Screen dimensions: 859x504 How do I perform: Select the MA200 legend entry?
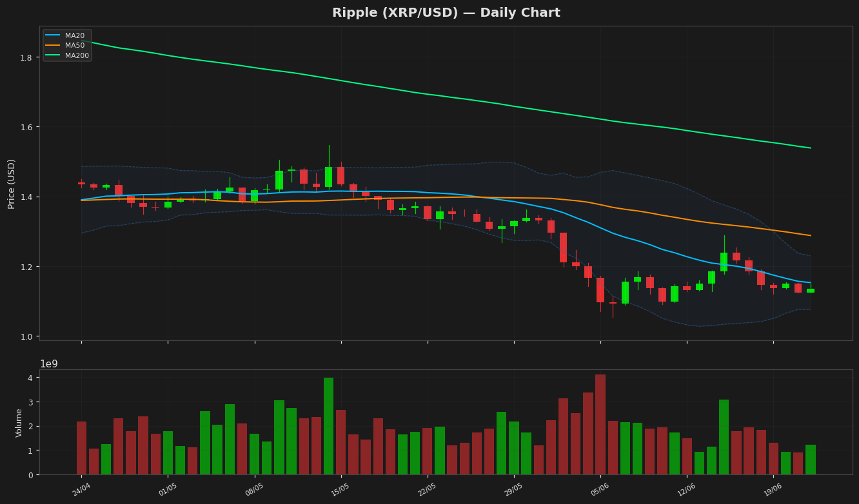click(67, 55)
